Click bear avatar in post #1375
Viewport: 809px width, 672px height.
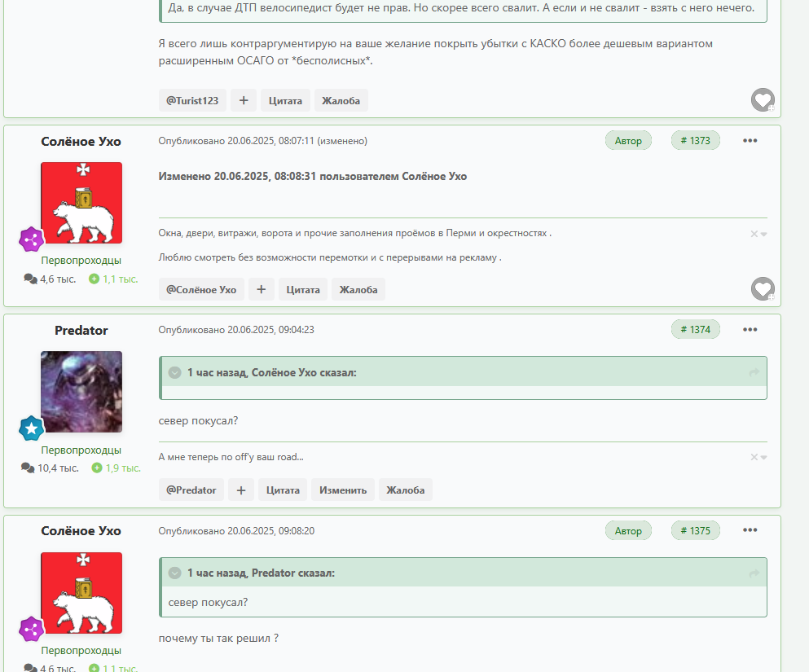[81, 593]
